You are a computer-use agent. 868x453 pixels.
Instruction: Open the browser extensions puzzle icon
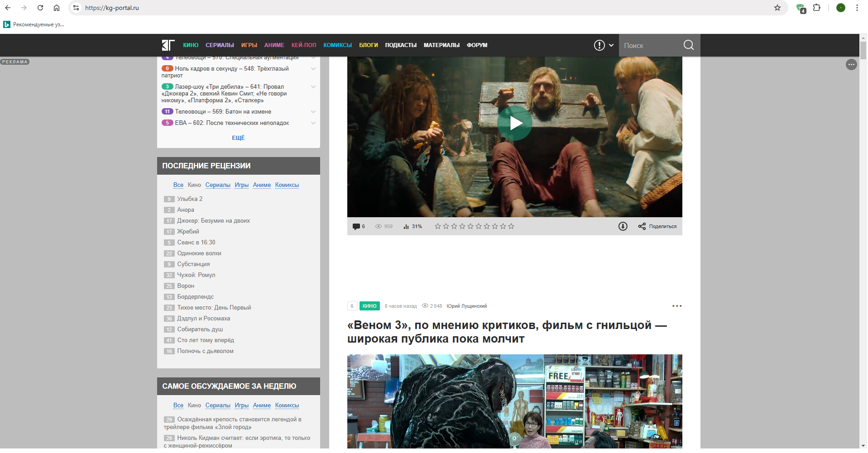tap(817, 8)
